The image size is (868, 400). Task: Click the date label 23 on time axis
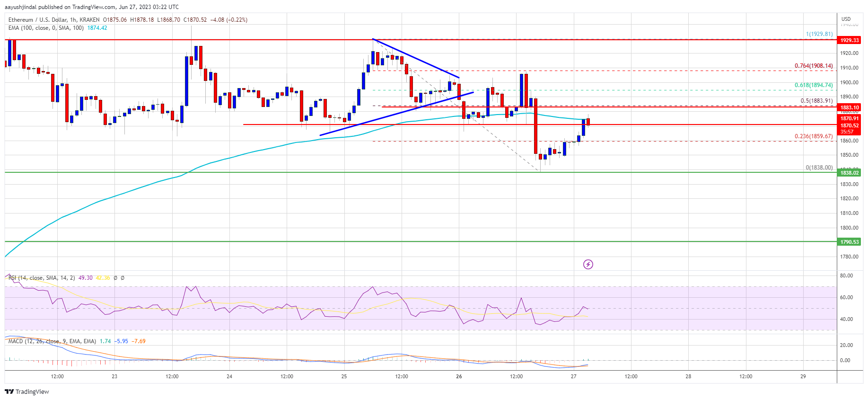(x=114, y=376)
